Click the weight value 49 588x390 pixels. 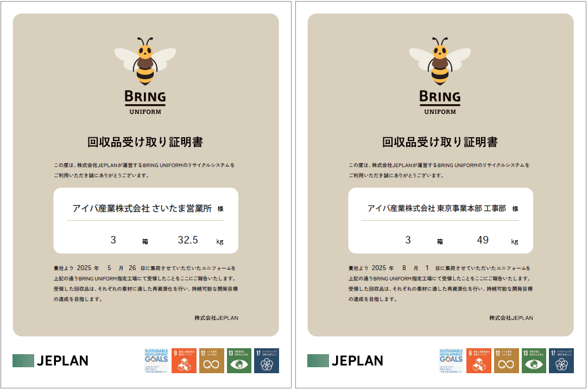pyautogui.click(x=483, y=240)
